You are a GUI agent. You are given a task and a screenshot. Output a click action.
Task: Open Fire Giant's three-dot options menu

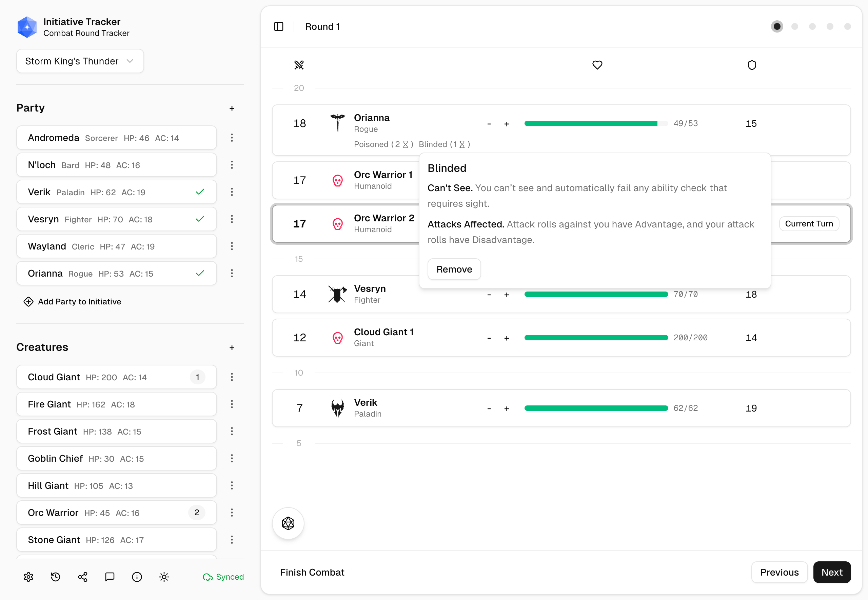[x=232, y=404]
